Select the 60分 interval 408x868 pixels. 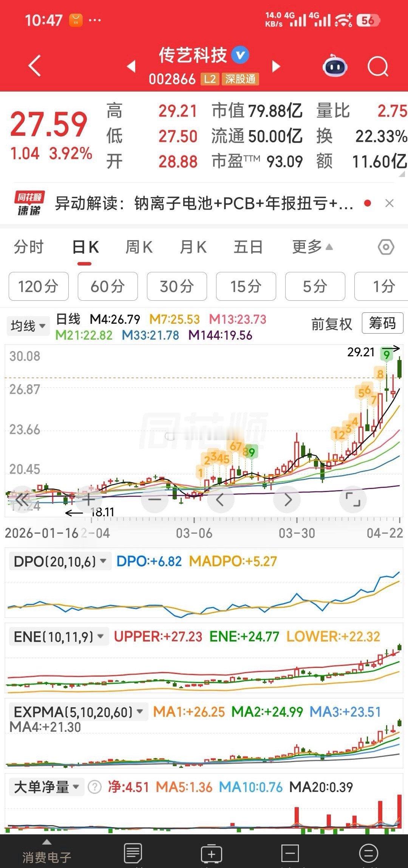tap(108, 286)
